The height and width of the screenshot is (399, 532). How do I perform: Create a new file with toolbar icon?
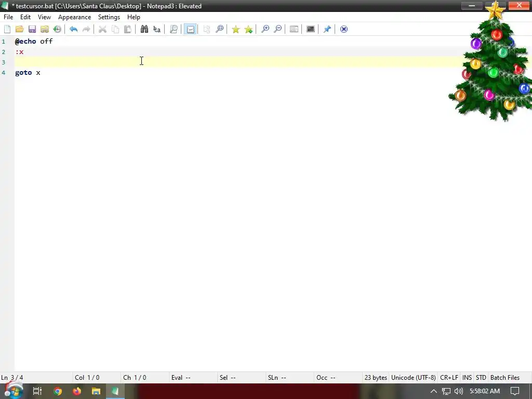coord(7,29)
